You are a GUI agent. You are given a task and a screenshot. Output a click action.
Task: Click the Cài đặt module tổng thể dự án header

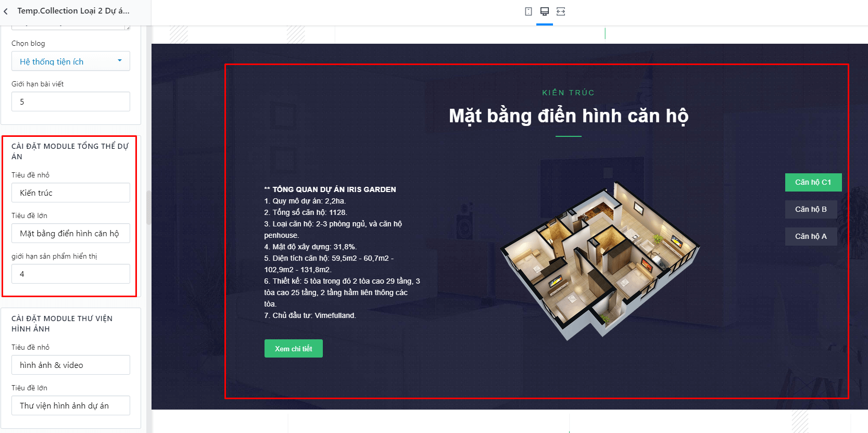[x=70, y=151]
